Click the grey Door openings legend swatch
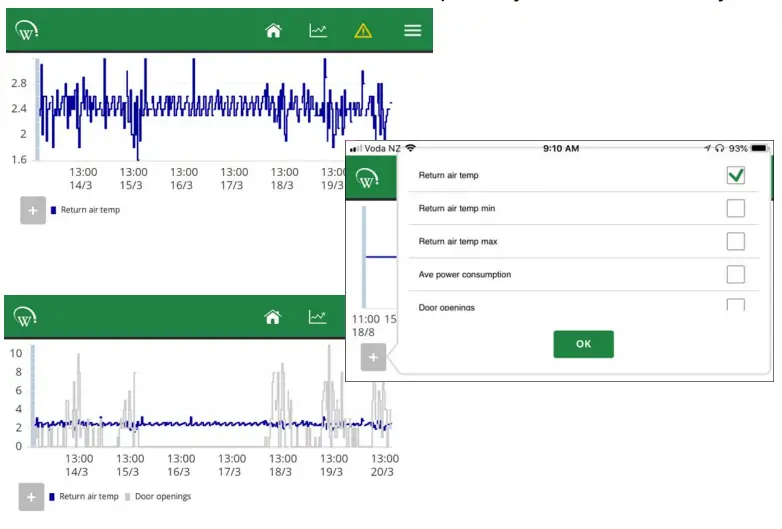782x529 pixels. [x=128, y=497]
